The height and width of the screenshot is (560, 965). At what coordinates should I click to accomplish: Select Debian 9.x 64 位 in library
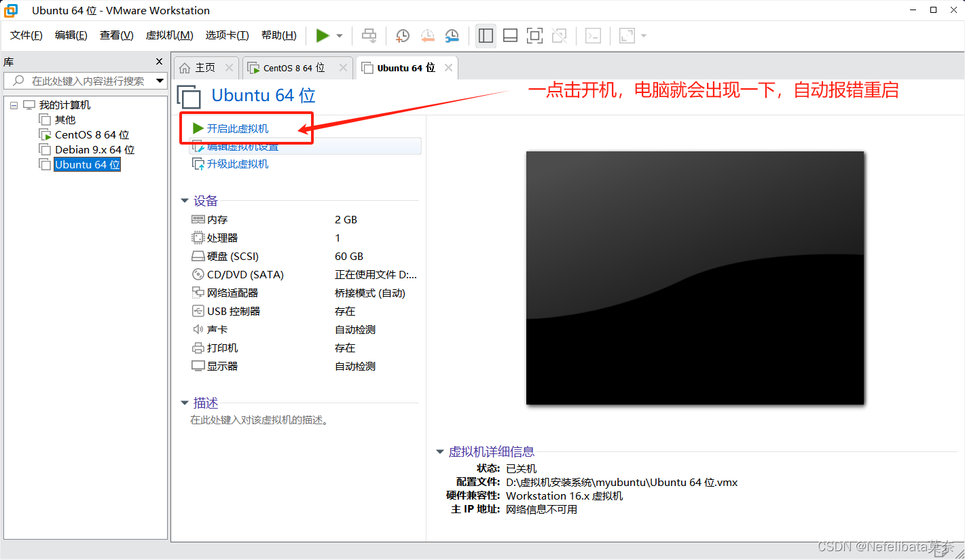(94, 150)
